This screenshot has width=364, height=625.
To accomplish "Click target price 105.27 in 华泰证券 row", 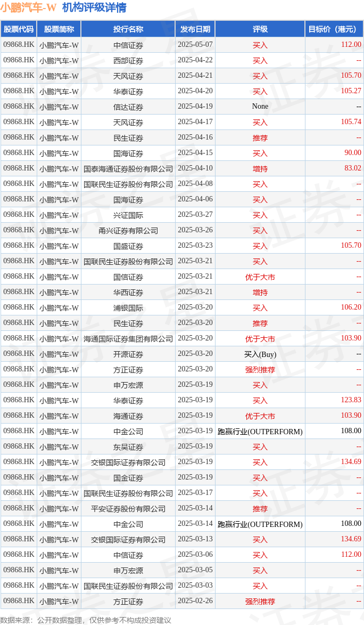I will (x=351, y=91).
